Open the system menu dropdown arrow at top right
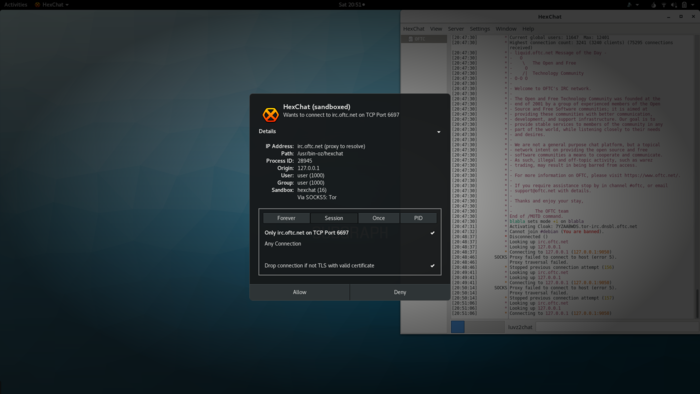This screenshot has width=700, height=394. [x=693, y=5]
